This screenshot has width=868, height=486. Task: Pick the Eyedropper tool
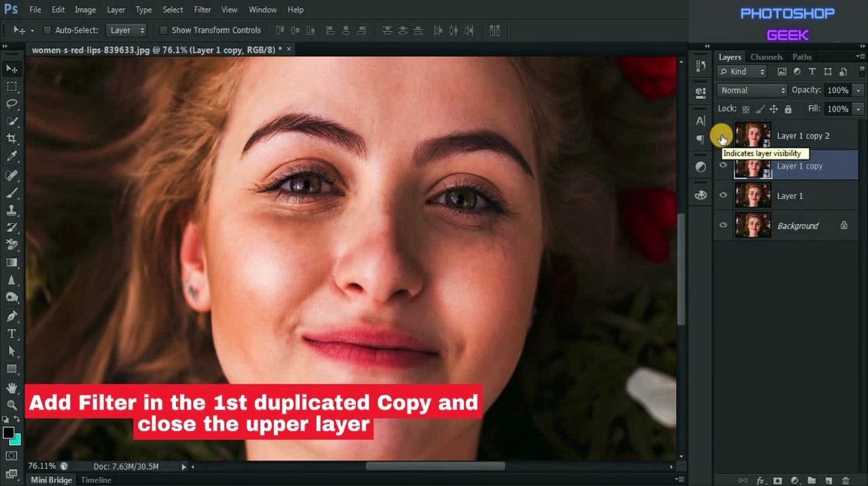(x=11, y=157)
